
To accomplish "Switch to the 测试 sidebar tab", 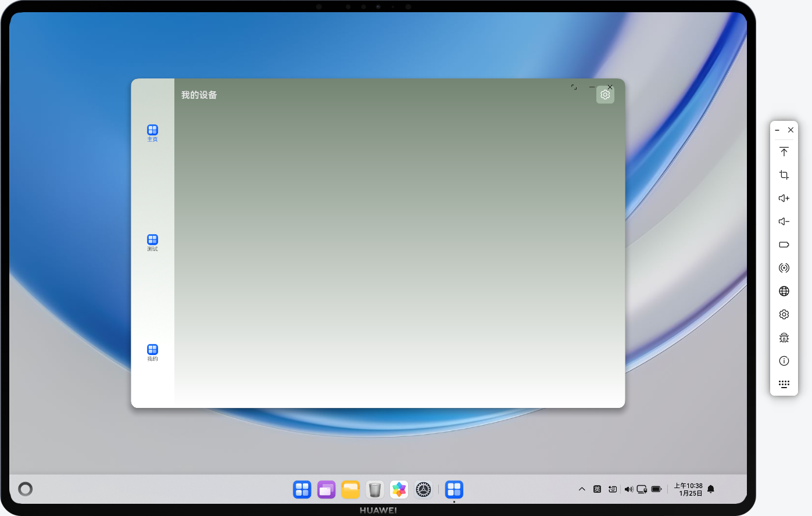I will coord(152,242).
